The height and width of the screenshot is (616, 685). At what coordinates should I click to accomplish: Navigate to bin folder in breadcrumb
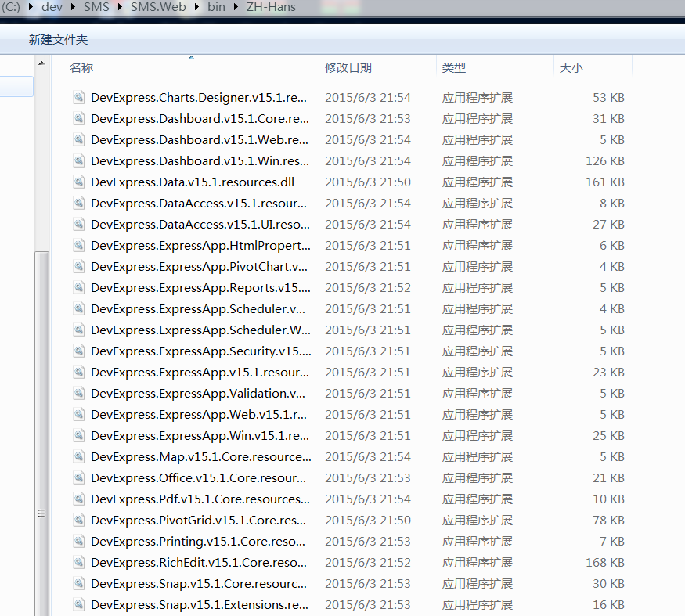pyautogui.click(x=216, y=7)
